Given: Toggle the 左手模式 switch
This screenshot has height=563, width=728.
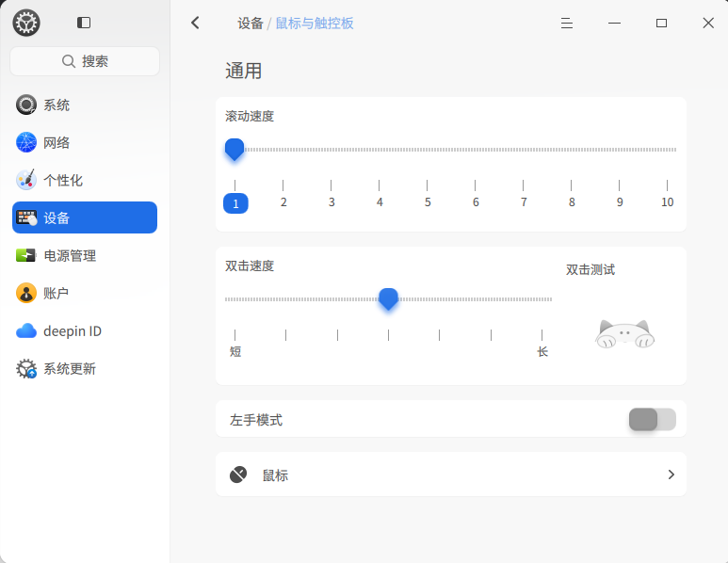Looking at the screenshot, I should coord(653,419).
